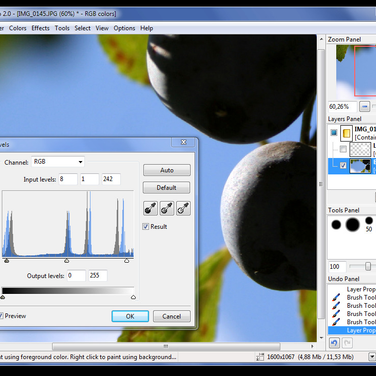376x376 pixels.
Task: Confirm levels with OK button
Action: pyautogui.click(x=130, y=316)
